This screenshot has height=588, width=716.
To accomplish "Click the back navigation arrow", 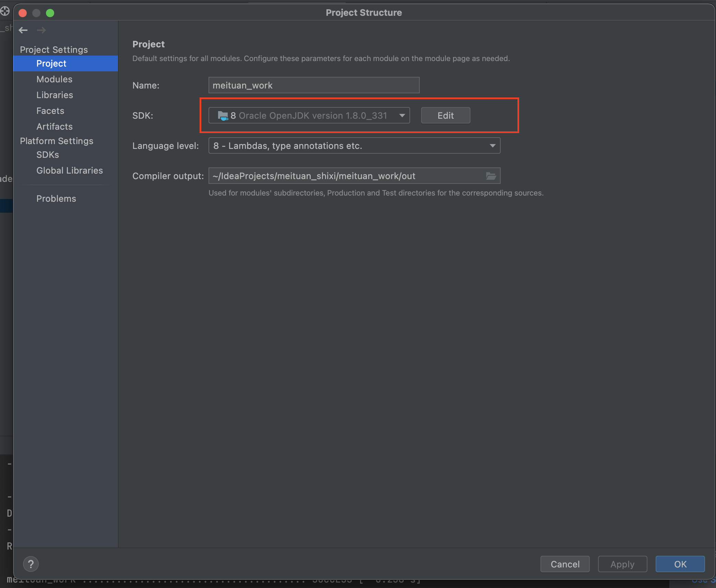I will [23, 30].
